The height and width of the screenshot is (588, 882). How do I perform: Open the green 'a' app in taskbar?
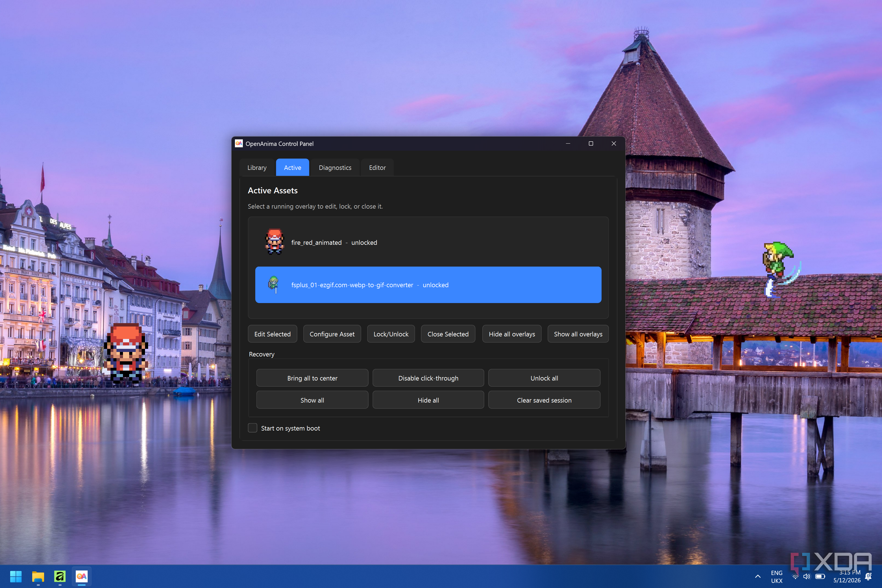(x=60, y=576)
